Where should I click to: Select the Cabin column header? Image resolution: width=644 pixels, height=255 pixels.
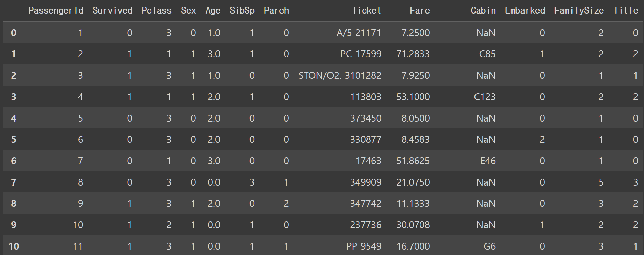point(483,11)
